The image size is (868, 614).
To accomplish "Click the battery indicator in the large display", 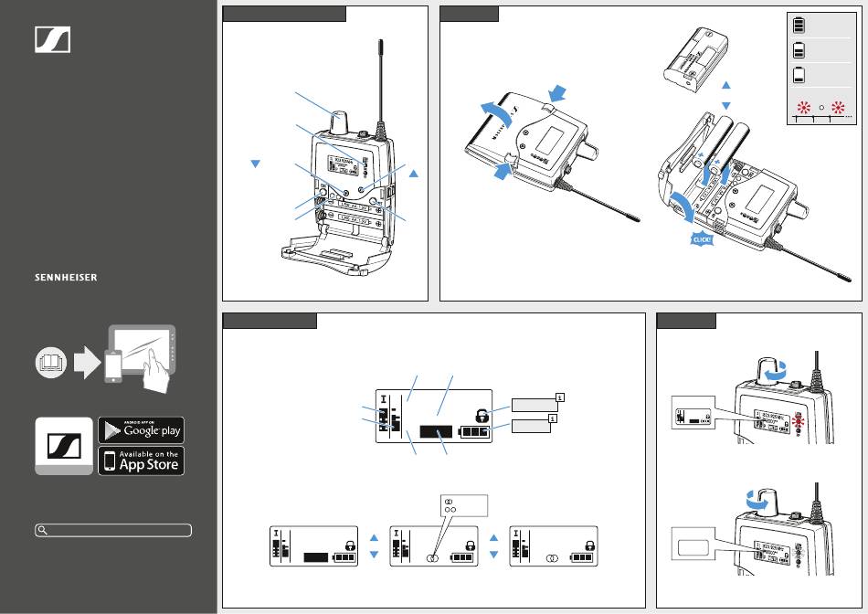I will [x=475, y=432].
